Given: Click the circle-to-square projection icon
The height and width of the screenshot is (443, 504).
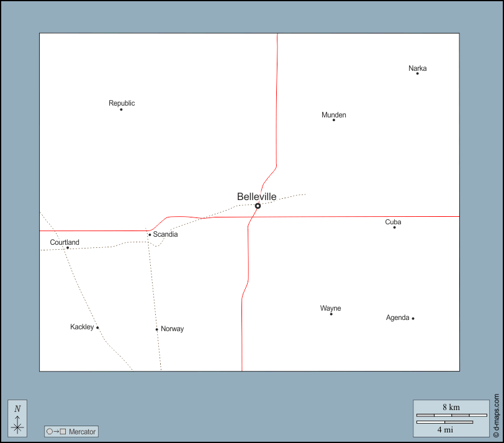Looking at the screenshot, I should pyautogui.click(x=56, y=431).
